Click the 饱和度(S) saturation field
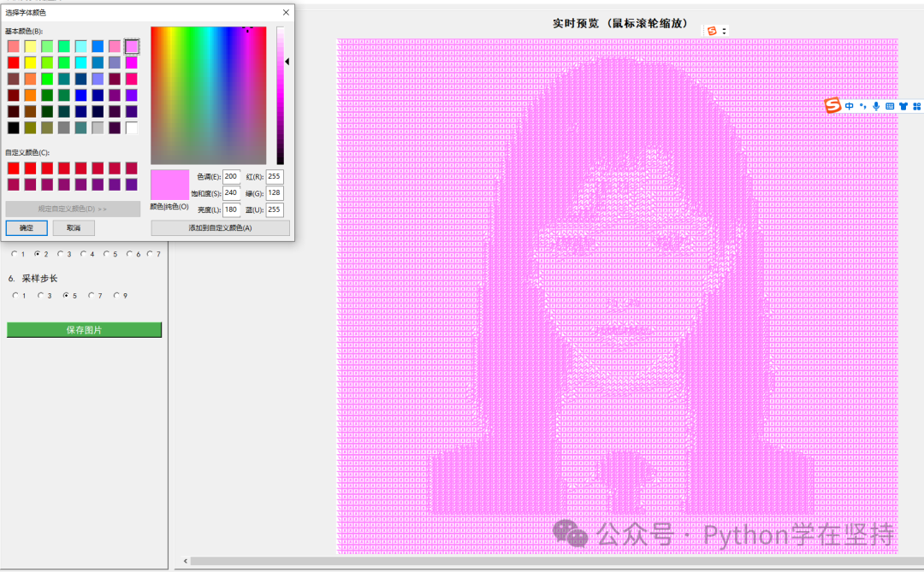The height and width of the screenshot is (572, 924). coord(231,193)
